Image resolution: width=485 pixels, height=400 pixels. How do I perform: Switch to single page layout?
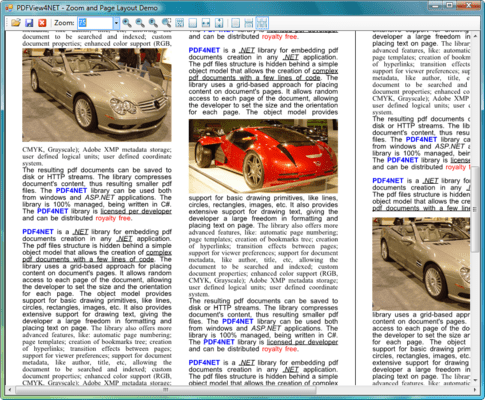click(x=235, y=23)
